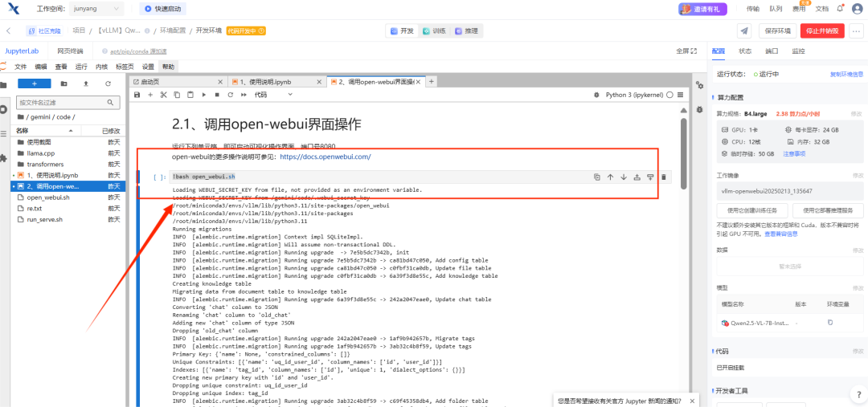This screenshot has width=868, height=407.
Task: Add a new tab with the plus button
Action: point(432,81)
